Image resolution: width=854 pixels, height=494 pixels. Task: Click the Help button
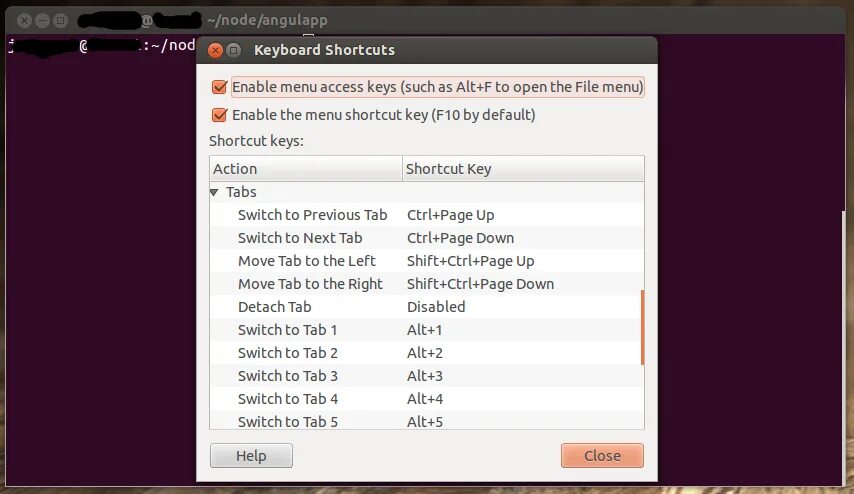[251, 455]
